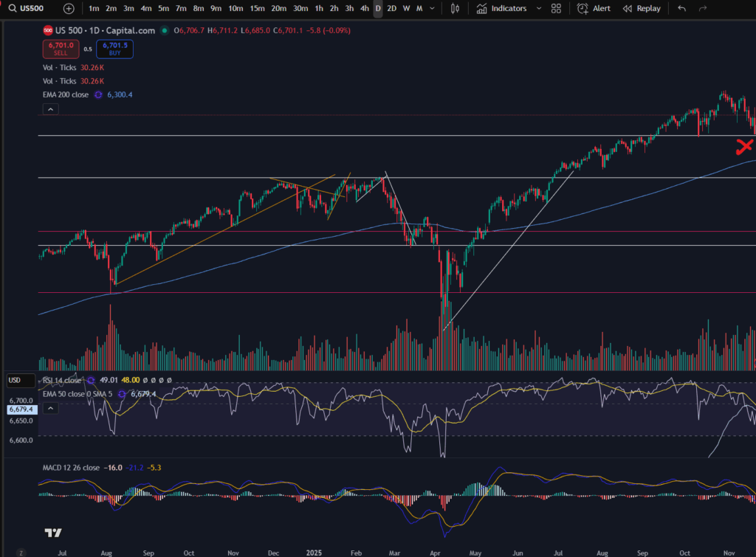Screen dimensions: 756x557
Task: Choose the 4h timeframe
Action: point(365,8)
